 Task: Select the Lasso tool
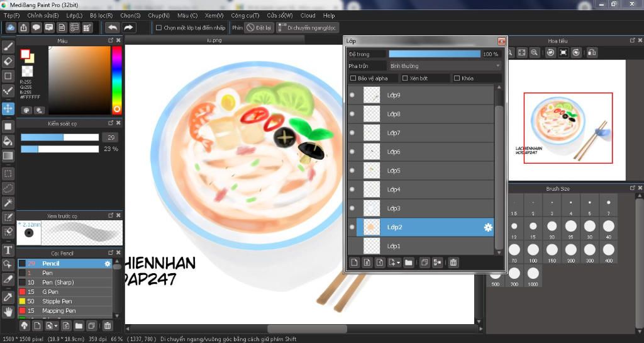click(x=8, y=188)
